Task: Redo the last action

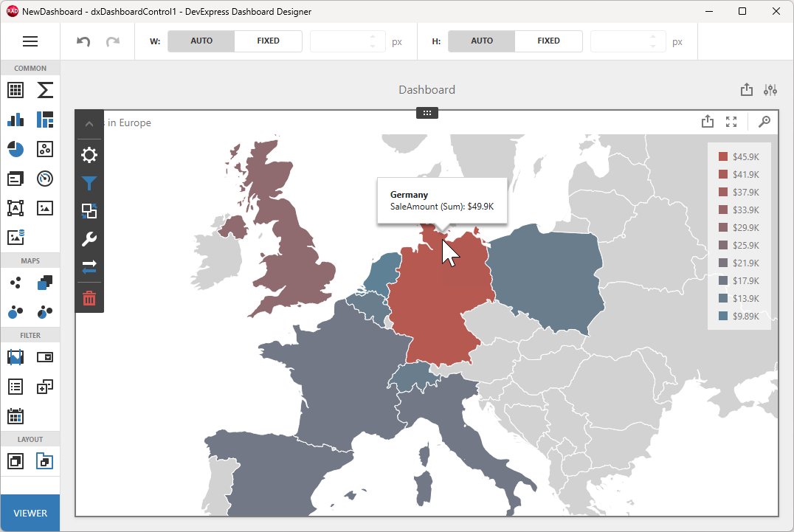Action: pos(112,41)
